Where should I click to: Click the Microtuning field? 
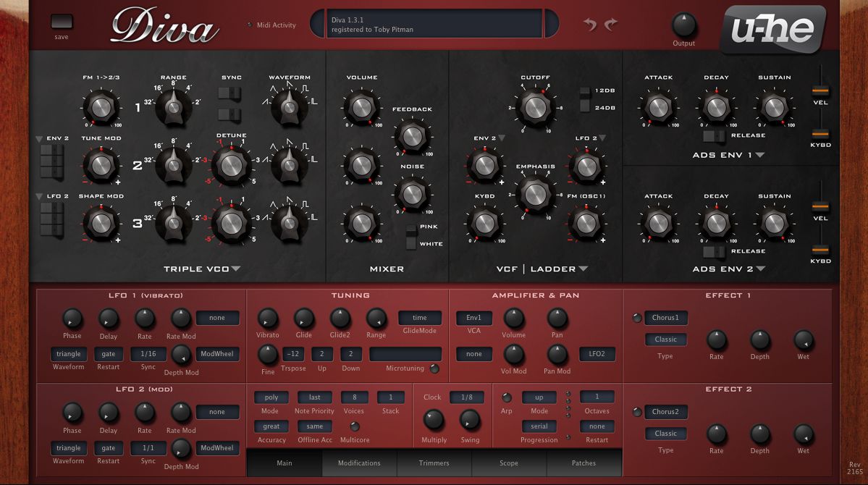405,354
